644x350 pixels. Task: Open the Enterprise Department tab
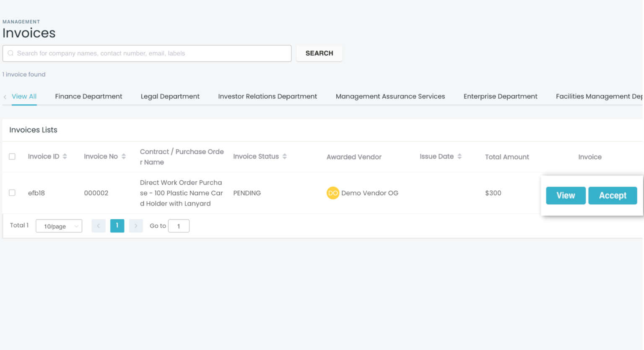[x=501, y=96]
